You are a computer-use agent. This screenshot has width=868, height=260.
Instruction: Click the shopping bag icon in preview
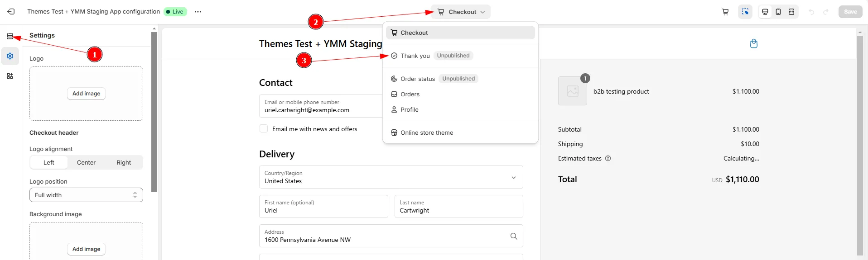pyautogui.click(x=754, y=43)
